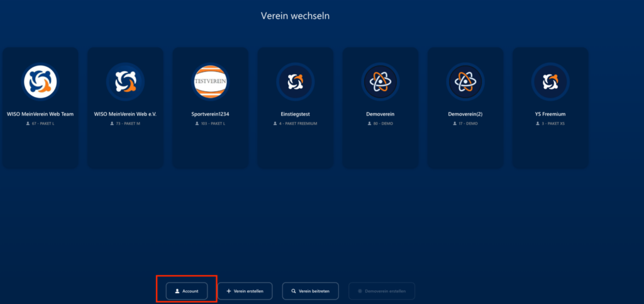This screenshot has height=304, width=644.
Task: Click the text 67 - PAKET L
Action: tap(43, 123)
